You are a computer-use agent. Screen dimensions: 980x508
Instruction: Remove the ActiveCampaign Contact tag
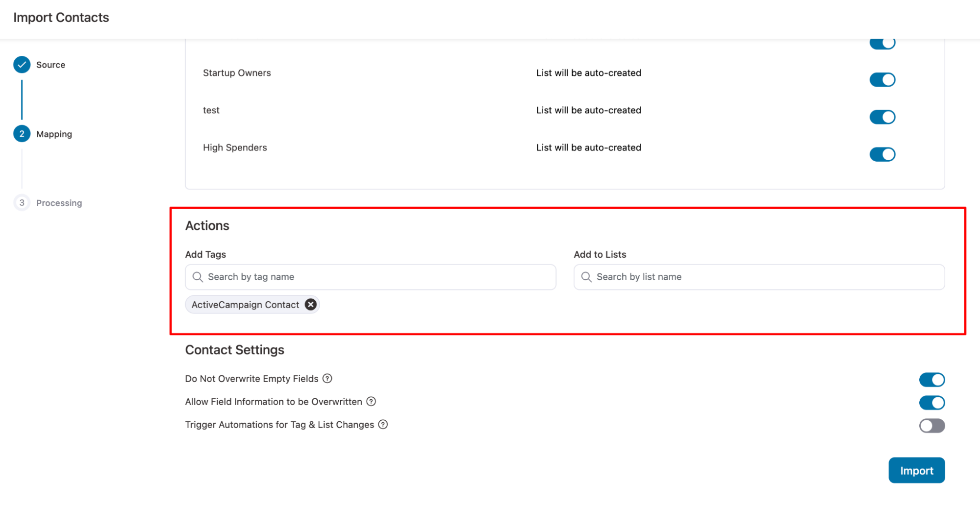click(x=310, y=305)
